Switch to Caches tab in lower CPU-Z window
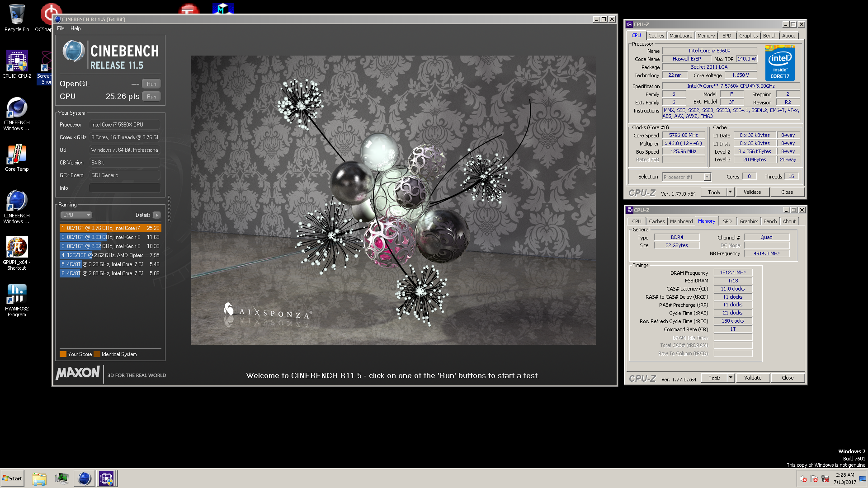Screen dimensions: 868x488 657,221
